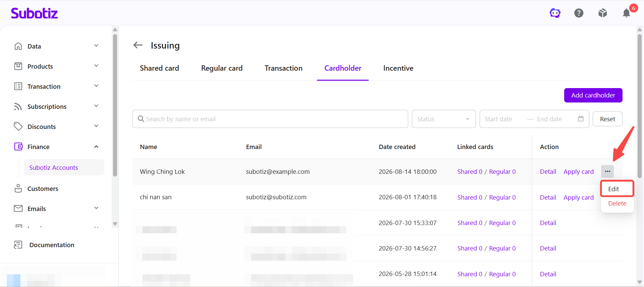
Task: Choose Delete from the popup menu
Action: coord(617,204)
